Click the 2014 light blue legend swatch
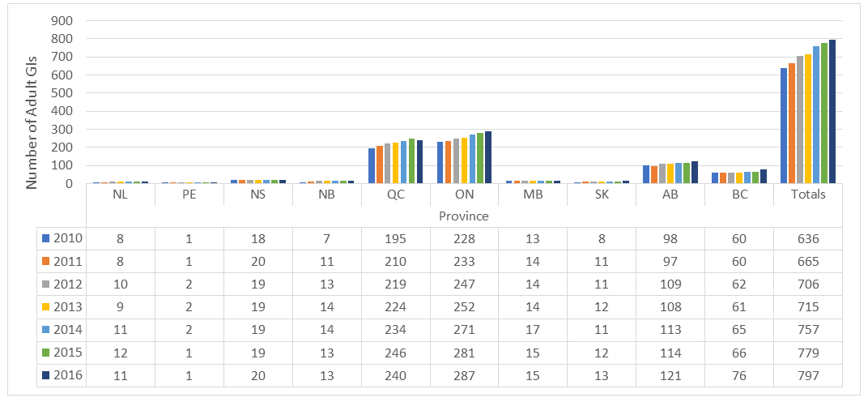The image size is (868, 402). [x=46, y=330]
